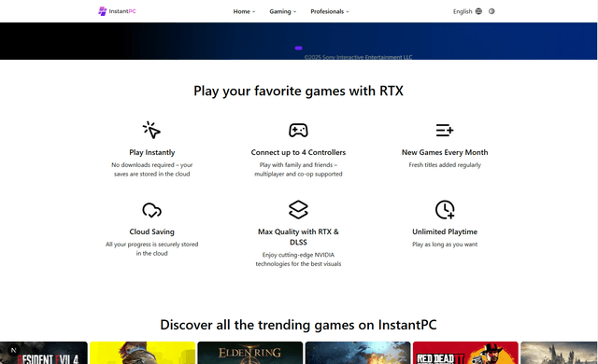Open the Profesionals menu
The width and height of the screenshot is (598, 364).
tap(330, 11)
